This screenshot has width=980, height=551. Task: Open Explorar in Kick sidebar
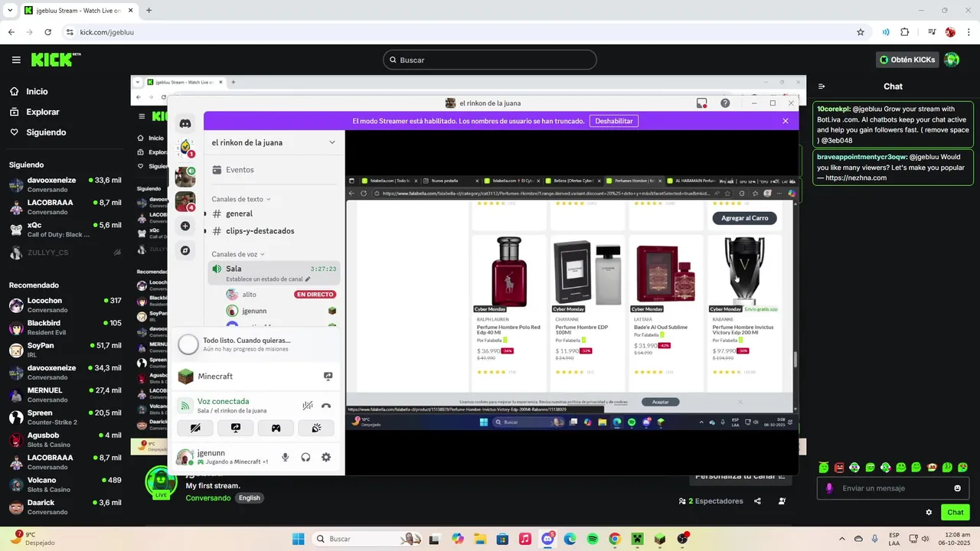click(x=34, y=112)
